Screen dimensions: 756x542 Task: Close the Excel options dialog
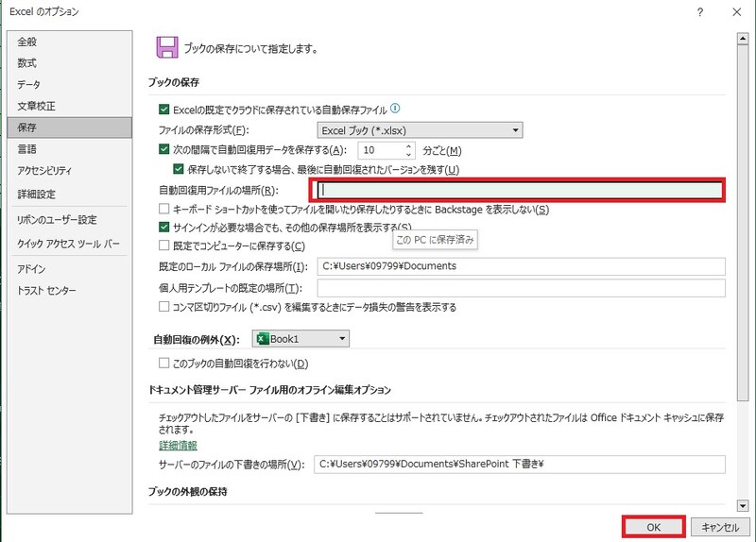click(x=737, y=12)
